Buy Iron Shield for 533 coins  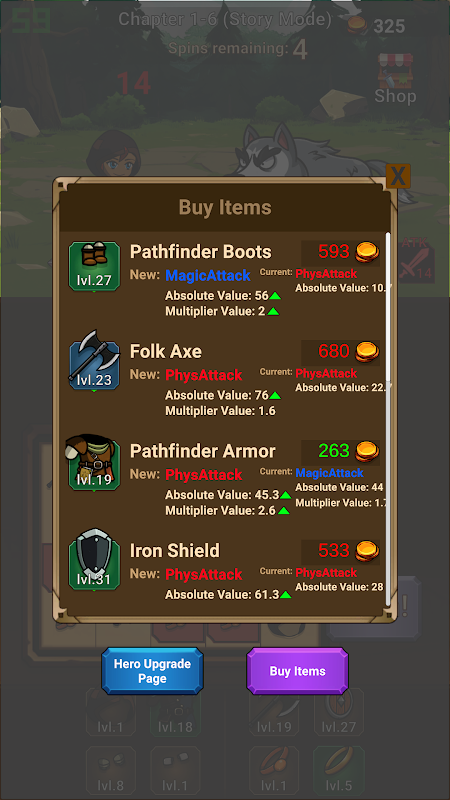341,552
